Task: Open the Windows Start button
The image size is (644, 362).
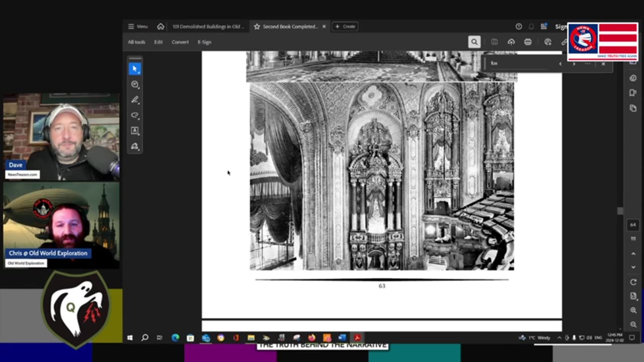Action: [x=130, y=338]
